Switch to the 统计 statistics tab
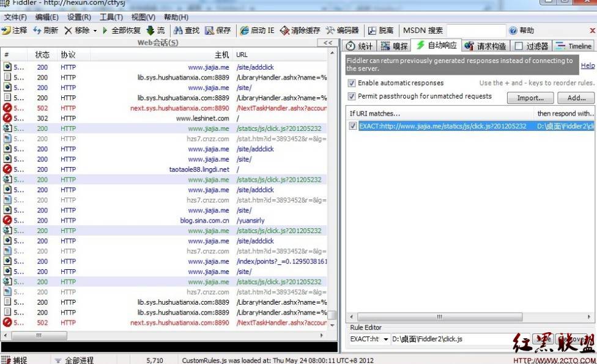 360,46
